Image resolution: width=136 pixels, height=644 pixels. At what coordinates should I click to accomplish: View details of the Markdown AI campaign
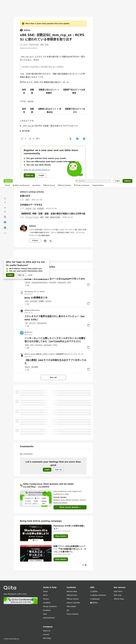[x=61, y=536]
